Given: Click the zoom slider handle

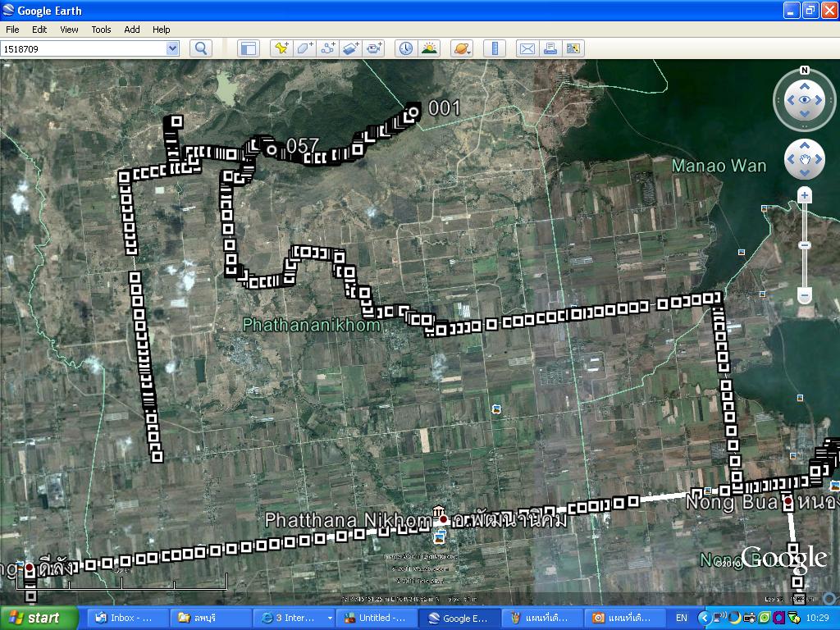Looking at the screenshot, I should click(x=805, y=245).
